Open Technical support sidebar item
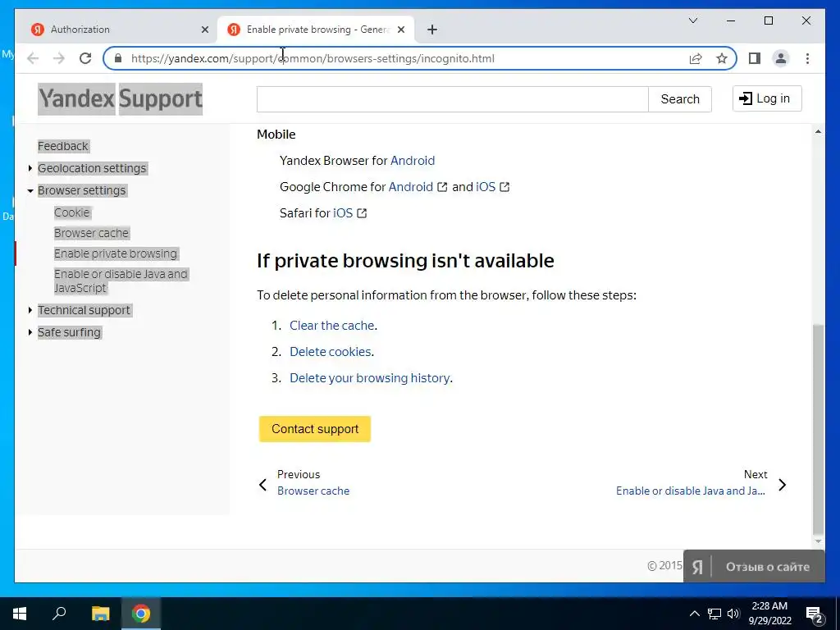 [84, 310]
